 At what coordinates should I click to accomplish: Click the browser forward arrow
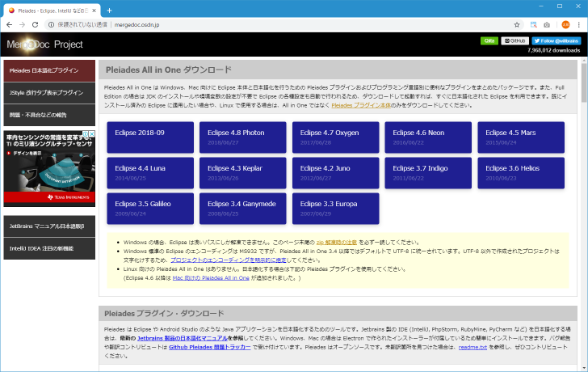coord(22,25)
